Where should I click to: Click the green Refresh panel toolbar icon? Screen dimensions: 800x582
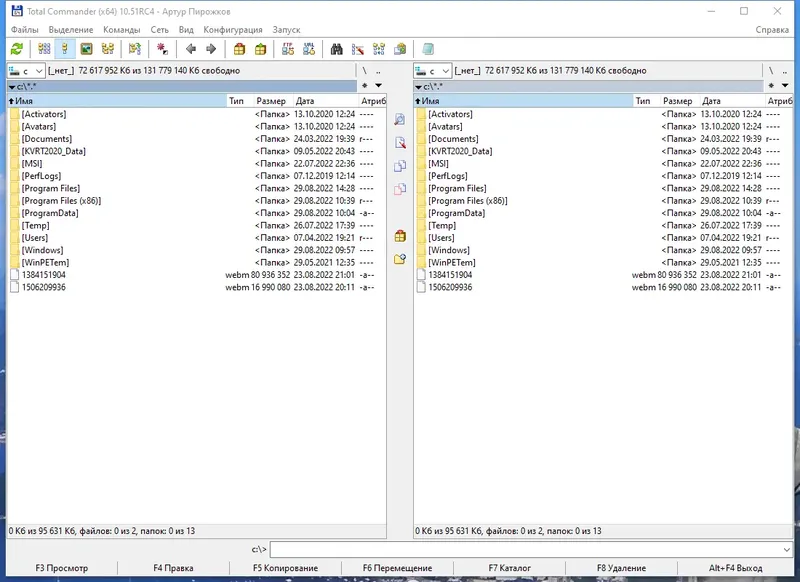tap(17, 49)
